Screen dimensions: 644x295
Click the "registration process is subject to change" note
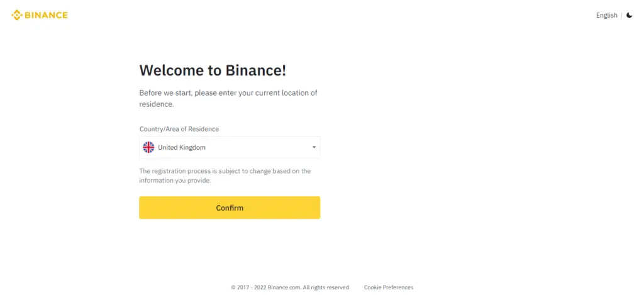coord(225,171)
